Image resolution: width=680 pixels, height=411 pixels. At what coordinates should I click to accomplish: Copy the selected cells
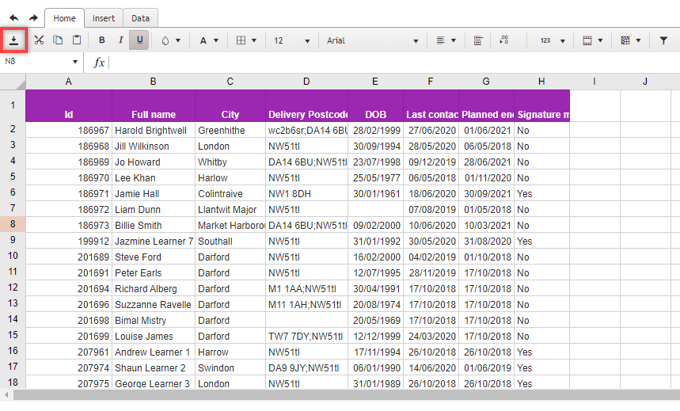coord(57,40)
